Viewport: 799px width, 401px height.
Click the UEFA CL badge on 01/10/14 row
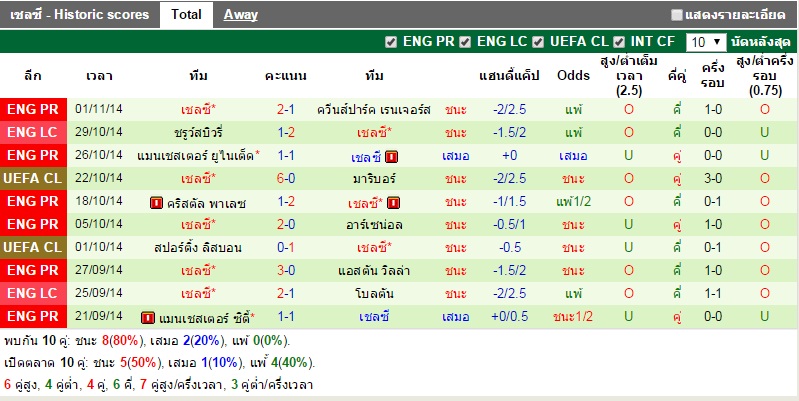(33, 247)
